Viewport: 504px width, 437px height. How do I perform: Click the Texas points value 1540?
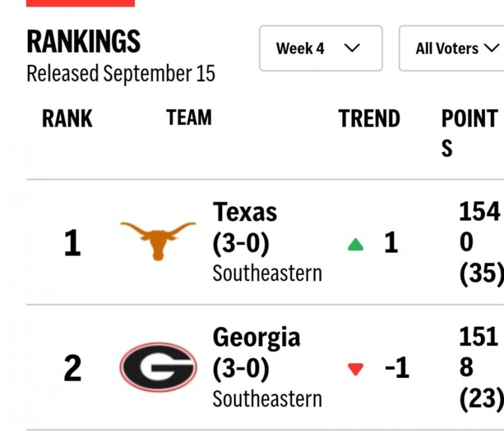tap(479, 227)
